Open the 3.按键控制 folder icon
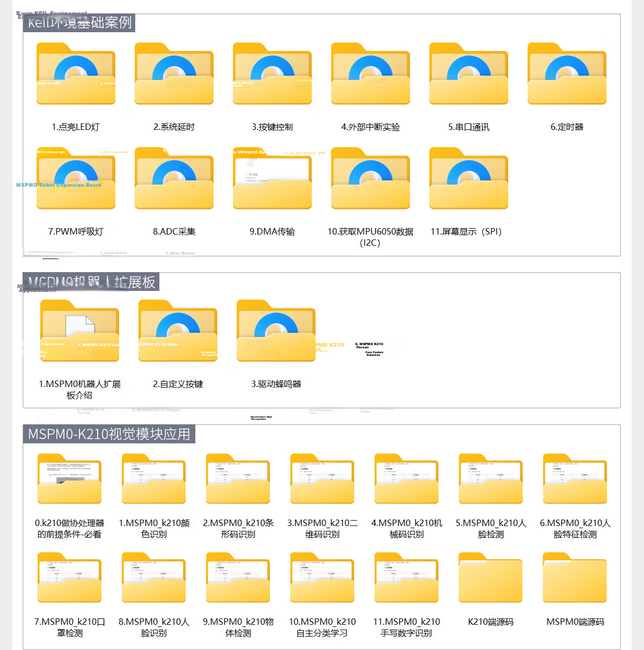The height and width of the screenshot is (650, 644). coord(272,74)
